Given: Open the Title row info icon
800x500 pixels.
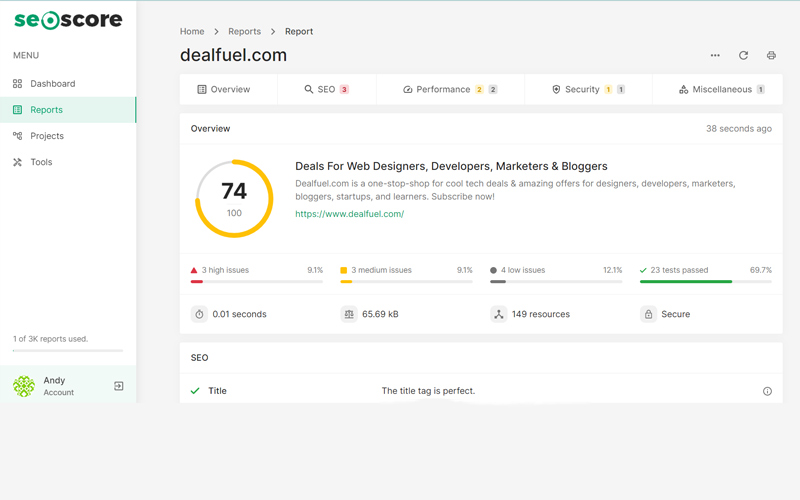Looking at the screenshot, I should point(767,391).
